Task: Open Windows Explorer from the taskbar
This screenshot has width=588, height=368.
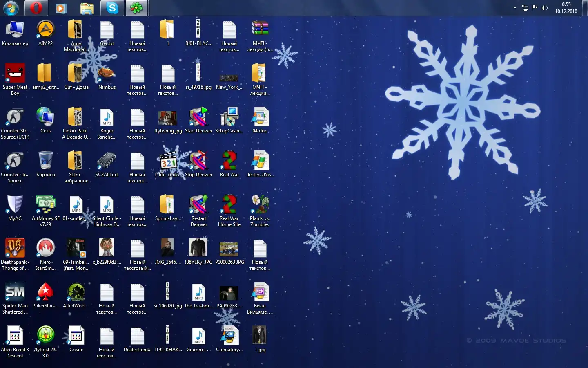Action: (x=87, y=8)
